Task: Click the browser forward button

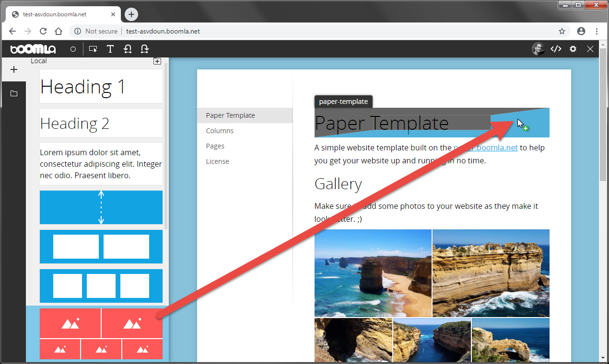Action: (x=28, y=31)
